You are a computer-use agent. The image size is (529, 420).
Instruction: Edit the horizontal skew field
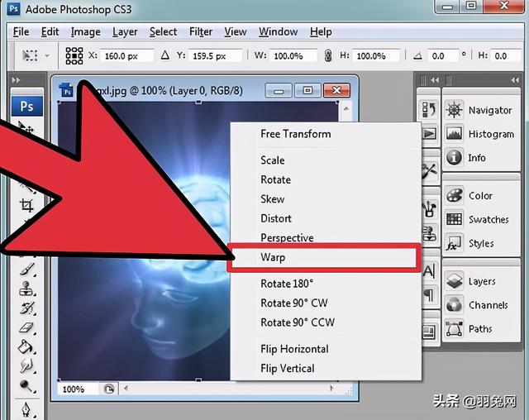pyautogui.click(x=507, y=55)
